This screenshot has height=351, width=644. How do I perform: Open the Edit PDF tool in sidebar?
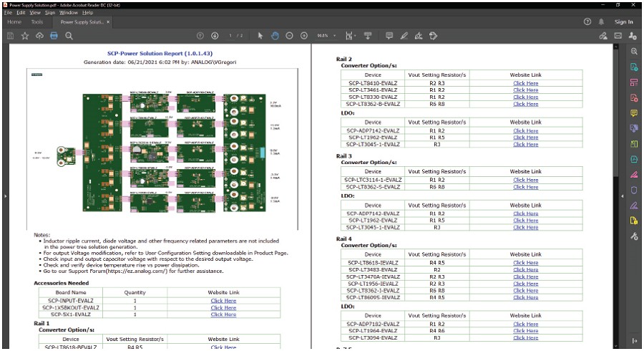click(x=634, y=82)
